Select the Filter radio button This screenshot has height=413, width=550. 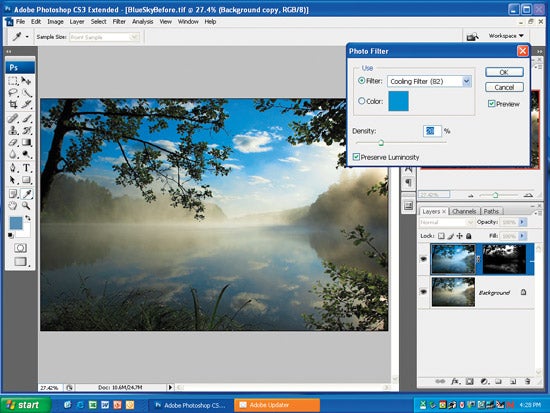pos(362,80)
